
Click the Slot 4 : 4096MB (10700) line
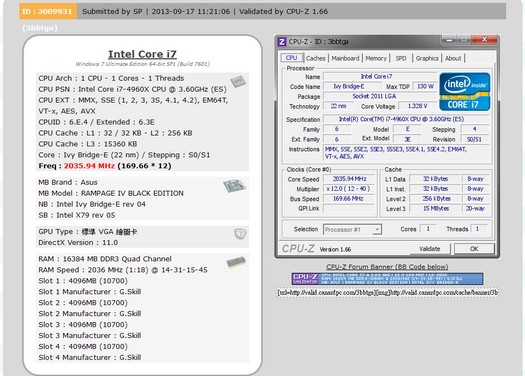pyautogui.click(x=83, y=347)
